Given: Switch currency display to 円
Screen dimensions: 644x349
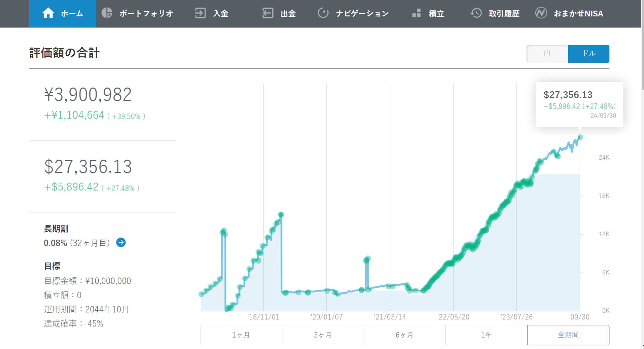Looking at the screenshot, I should click(547, 54).
